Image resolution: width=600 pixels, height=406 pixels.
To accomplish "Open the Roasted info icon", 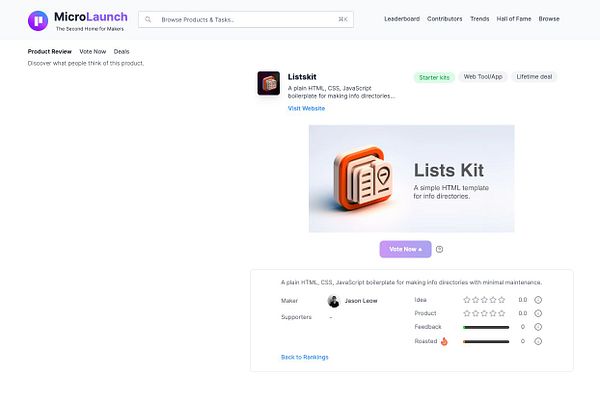I will [x=538, y=341].
